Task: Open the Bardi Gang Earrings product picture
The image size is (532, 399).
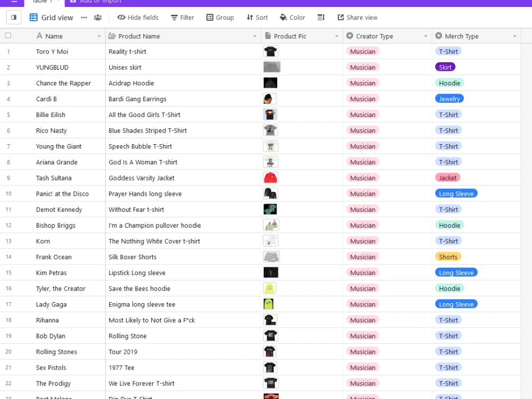Action: (x=270, y=99)
